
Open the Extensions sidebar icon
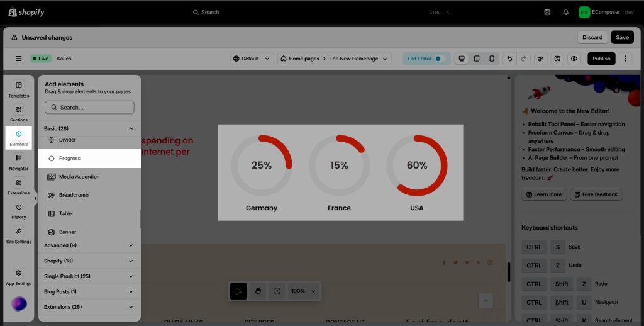[x=19, y=186]
